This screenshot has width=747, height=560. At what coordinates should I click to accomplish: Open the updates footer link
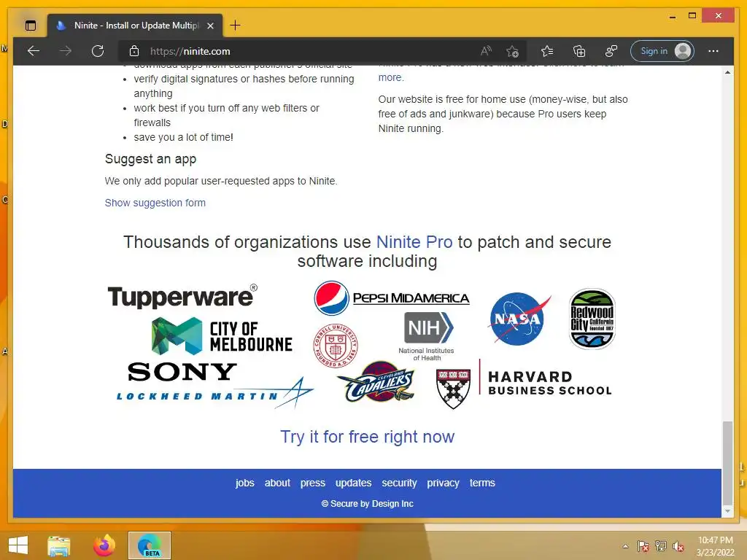(x=354, y=483)
